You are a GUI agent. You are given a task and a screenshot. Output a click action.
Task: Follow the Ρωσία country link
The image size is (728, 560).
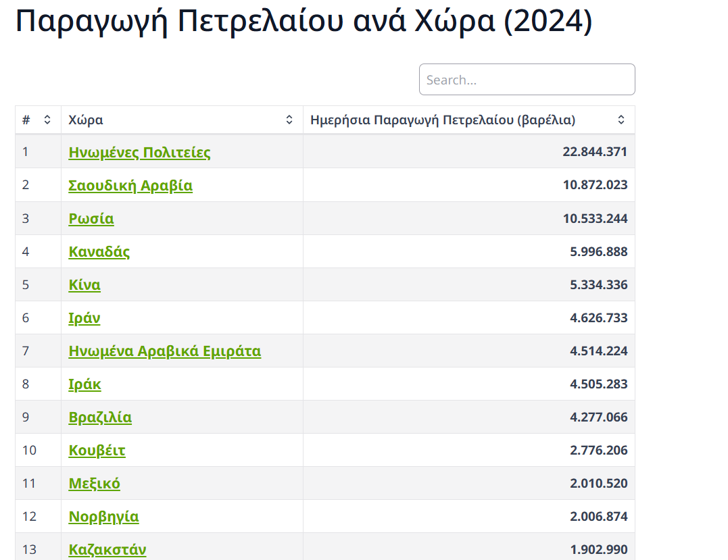(91, 219)
